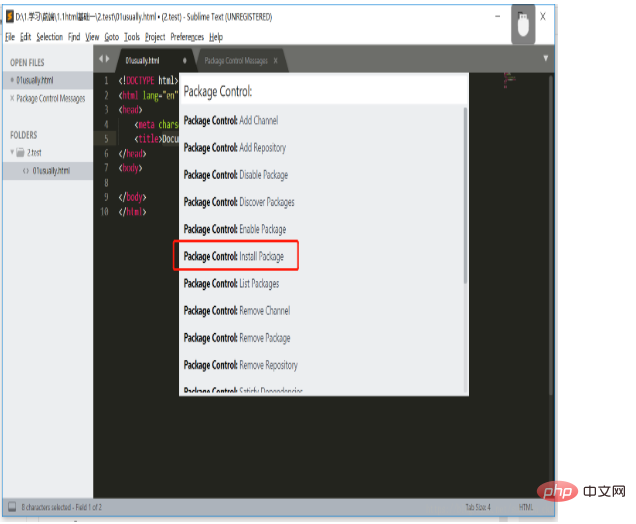Open 01usually.html under 2.test folder

[x=48, y=171]
